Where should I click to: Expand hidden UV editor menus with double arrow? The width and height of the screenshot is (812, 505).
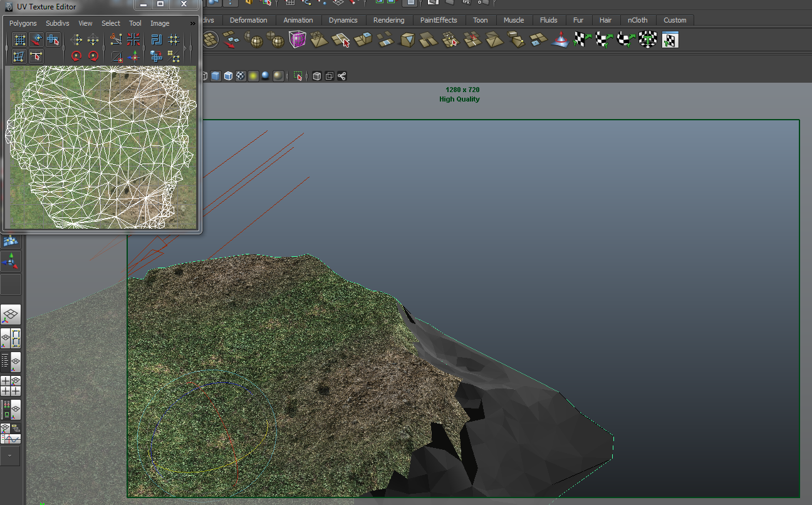[x=192, y=23]
